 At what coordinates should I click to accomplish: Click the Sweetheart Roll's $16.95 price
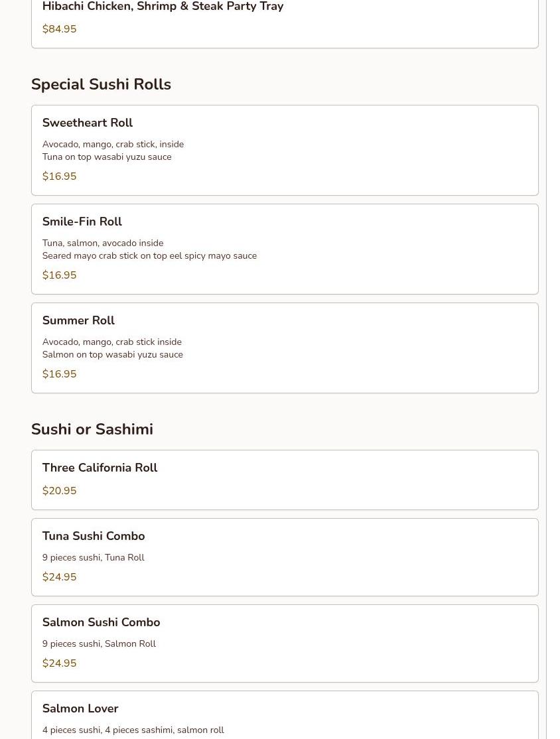59,176
